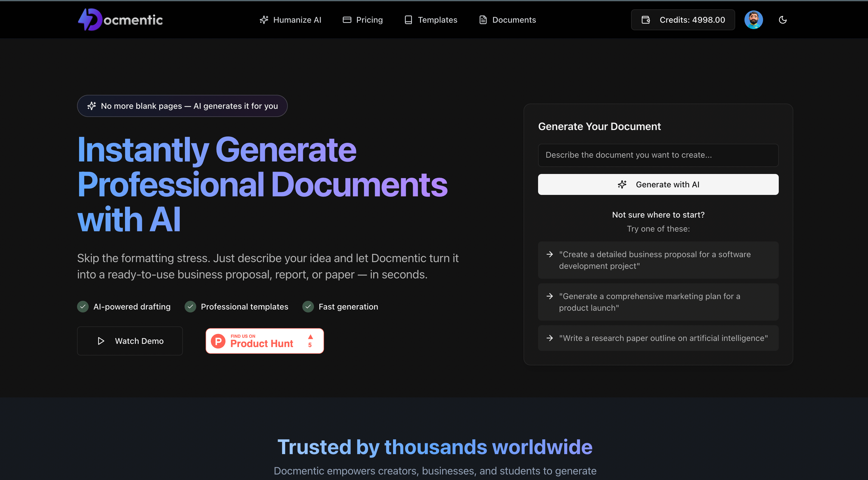Open the Documents page

click(508, 20)
